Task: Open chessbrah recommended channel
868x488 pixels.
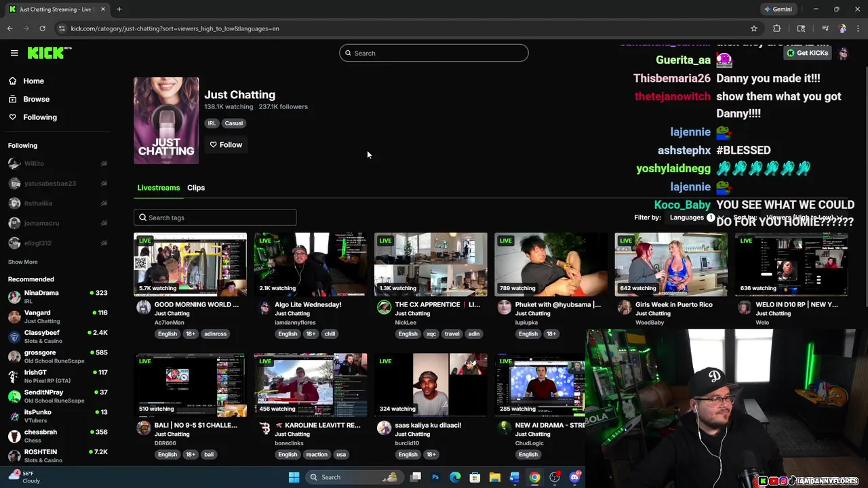Action: click(x=58, y=436)
